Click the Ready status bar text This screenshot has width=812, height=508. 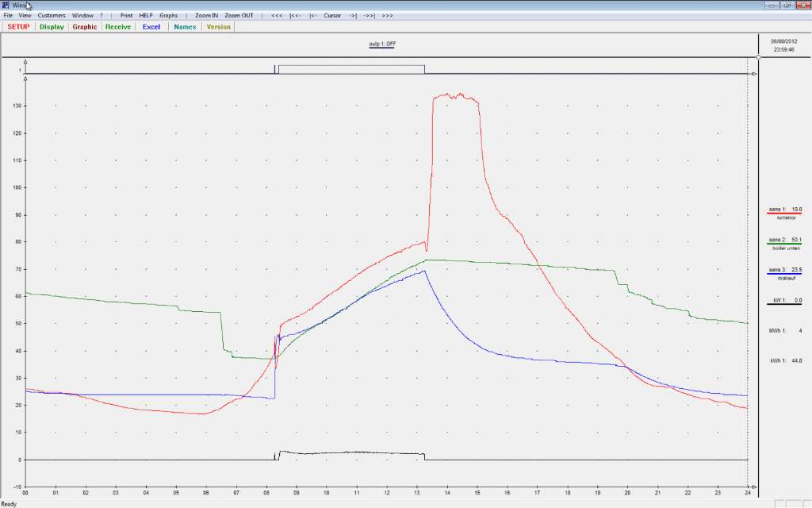(x=9, y=504)
